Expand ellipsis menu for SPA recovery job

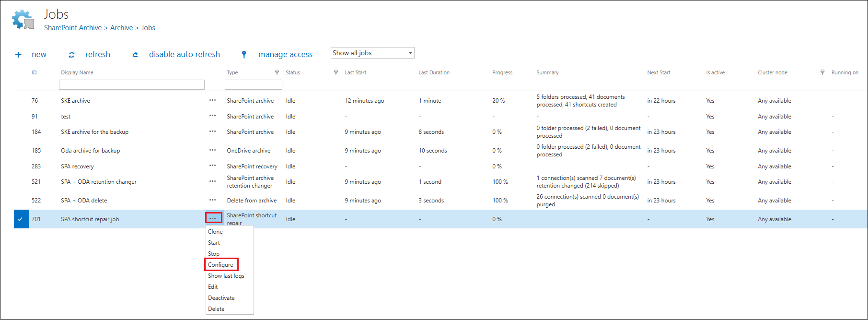click(212, 166)
